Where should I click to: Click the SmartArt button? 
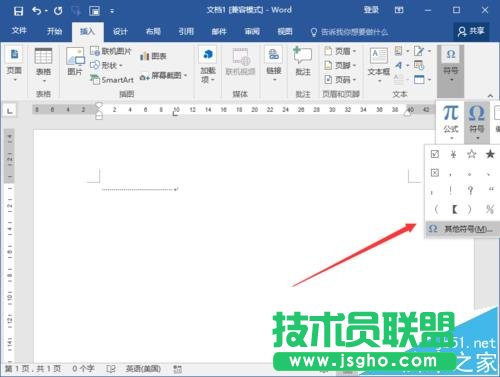click(112, 80)
